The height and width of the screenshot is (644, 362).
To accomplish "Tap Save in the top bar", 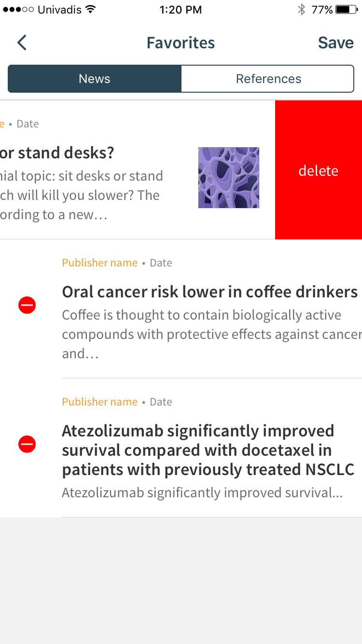I will [336, 42].
